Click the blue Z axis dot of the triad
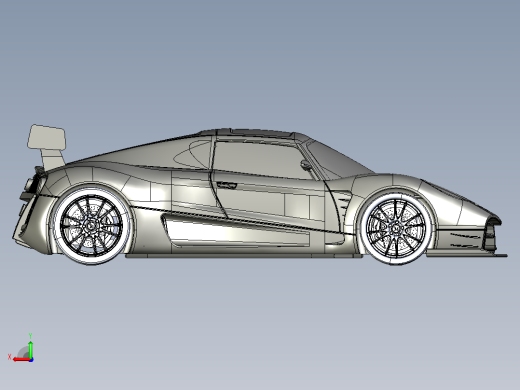The image size is (520, 390). coord(31,360)
